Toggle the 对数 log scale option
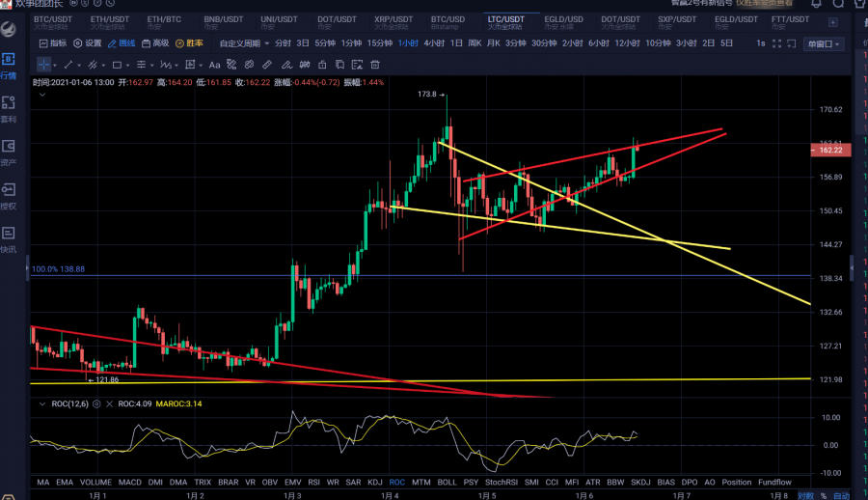The width and height of the screenshot is (868, 500). click(x=805, y=495)
